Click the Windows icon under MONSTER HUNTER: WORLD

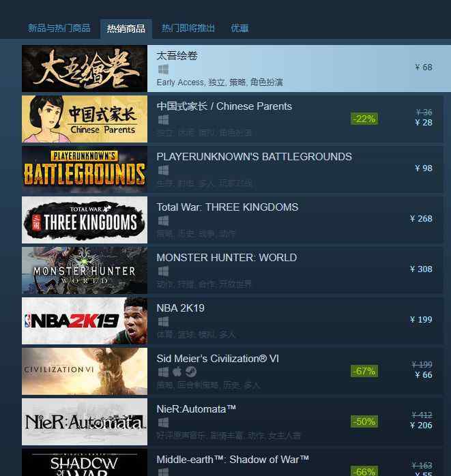click(163, 271)
